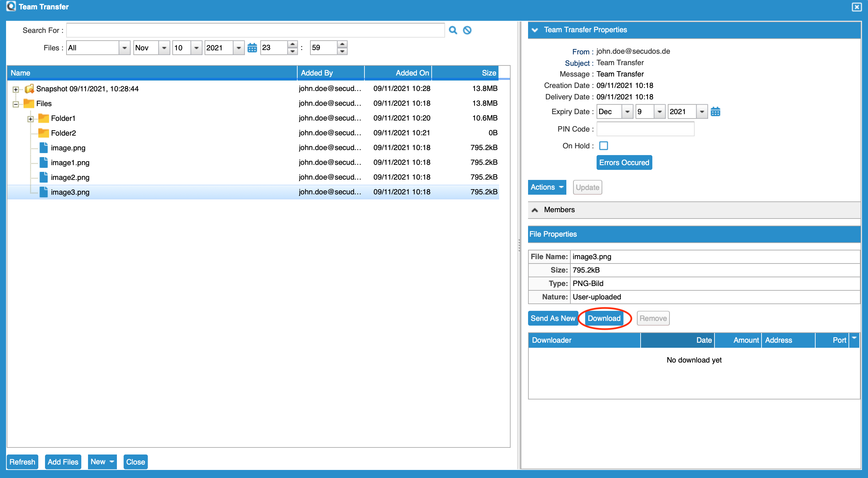Open the Files filter All dropdown
This screenshot has height=478, width=868.
point(124,48)
